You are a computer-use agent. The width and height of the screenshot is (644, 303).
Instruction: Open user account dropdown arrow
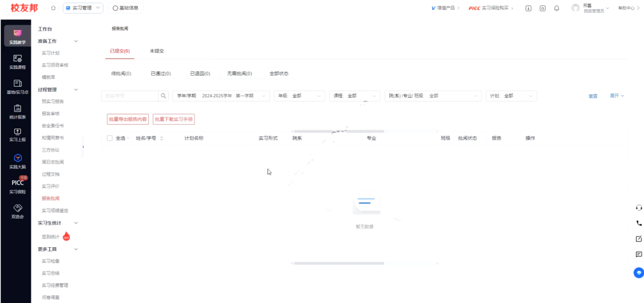tap(608, 8)
